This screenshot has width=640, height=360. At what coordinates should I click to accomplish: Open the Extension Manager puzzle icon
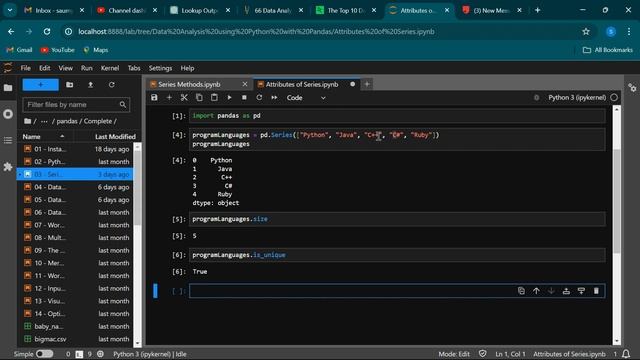(x=8, y=167)
